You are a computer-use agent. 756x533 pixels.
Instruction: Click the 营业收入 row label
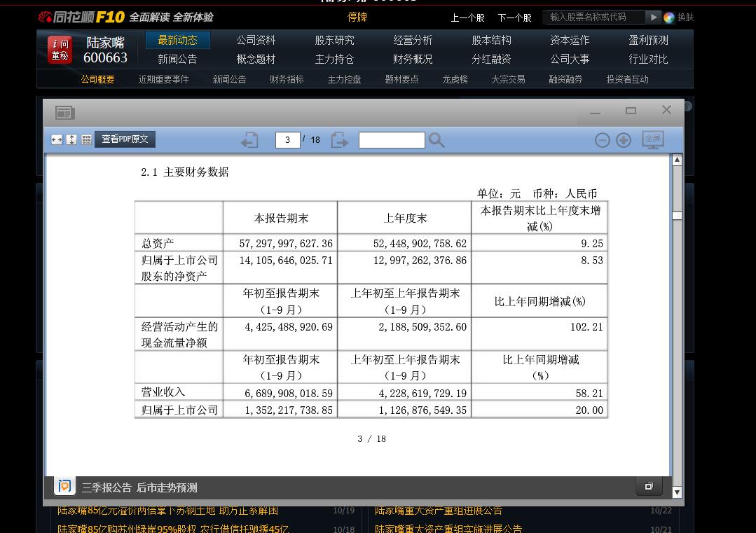pyautogui.click(x=163, y=392)
